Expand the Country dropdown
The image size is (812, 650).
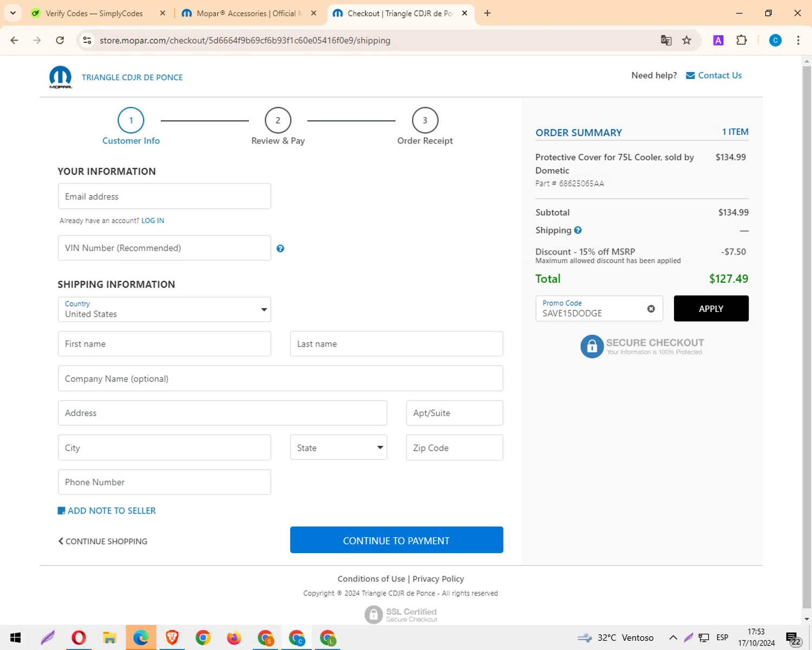pyautogui.click(x=165, y=309)
